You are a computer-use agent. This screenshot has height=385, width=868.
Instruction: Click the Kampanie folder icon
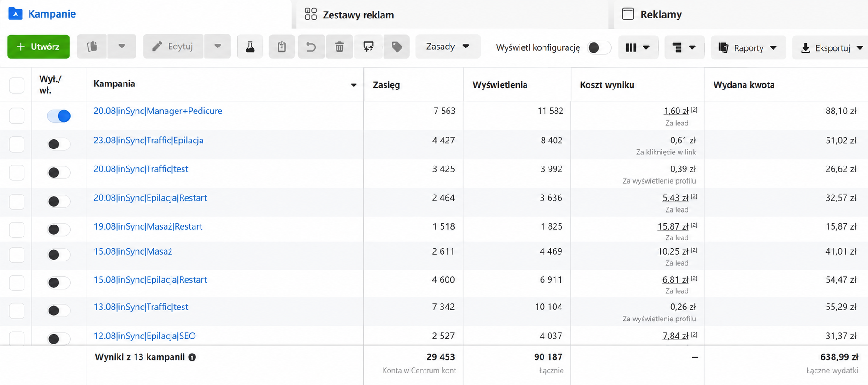click(x=15, y=14)
